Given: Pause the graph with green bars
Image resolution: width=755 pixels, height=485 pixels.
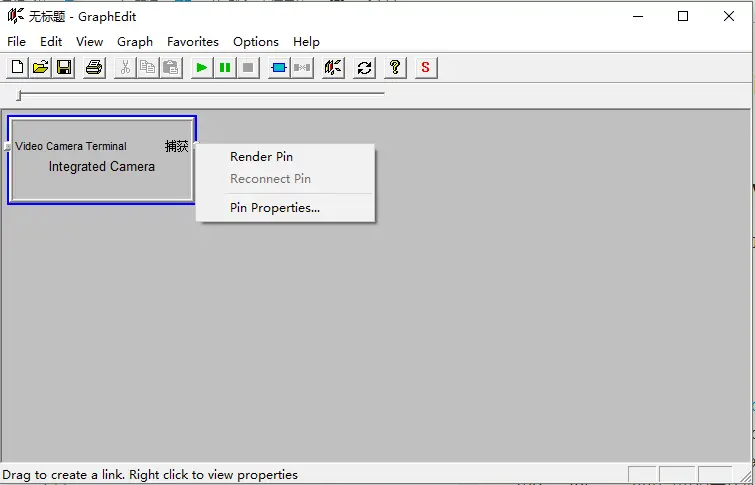Looking at the screenshot, I should 225,67.
